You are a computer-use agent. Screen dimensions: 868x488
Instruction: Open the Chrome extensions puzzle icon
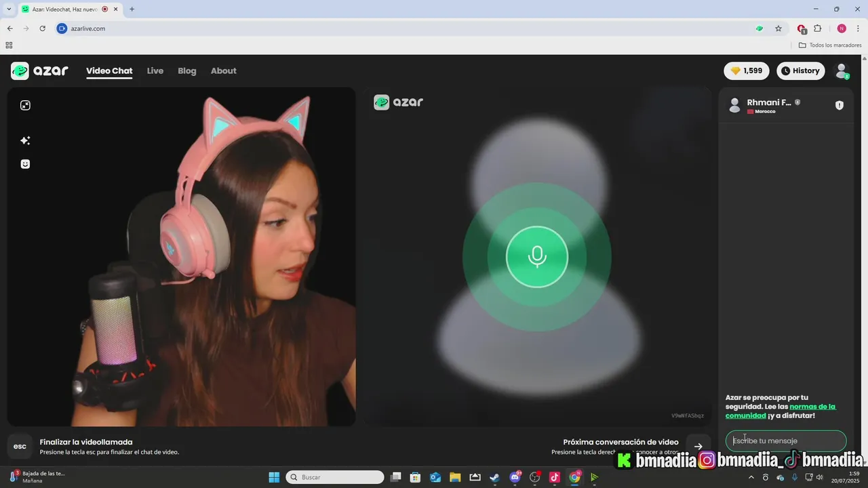818,28
